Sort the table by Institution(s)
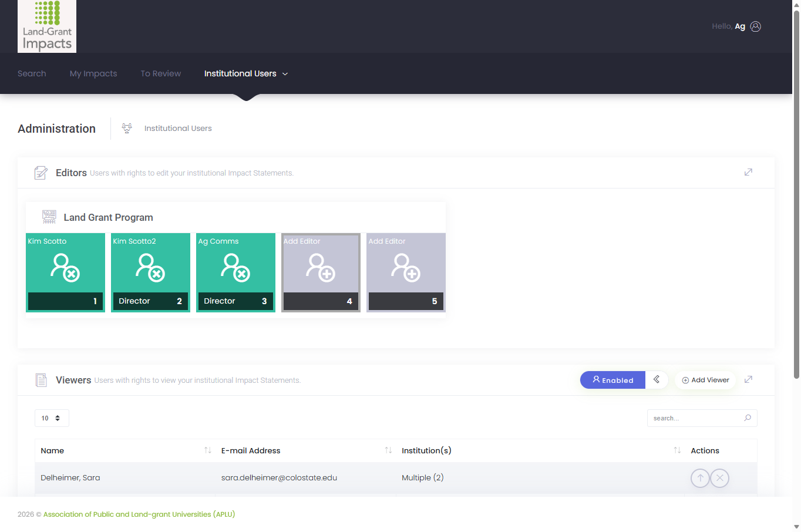Image resolution: width=801 pixels, height=532 pixels. [x=540, y=450]
